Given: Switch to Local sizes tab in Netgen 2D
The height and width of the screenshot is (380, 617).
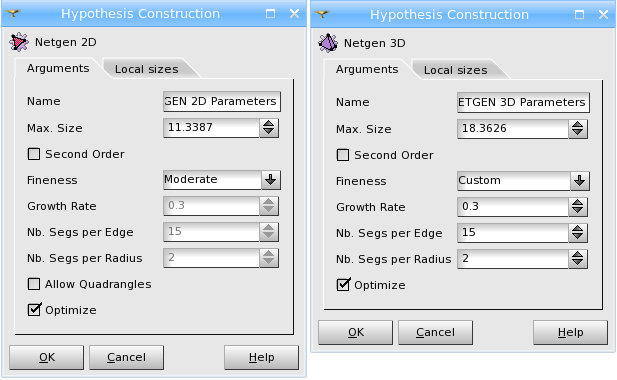Looking at the screenshot, I should pos(146,69).
